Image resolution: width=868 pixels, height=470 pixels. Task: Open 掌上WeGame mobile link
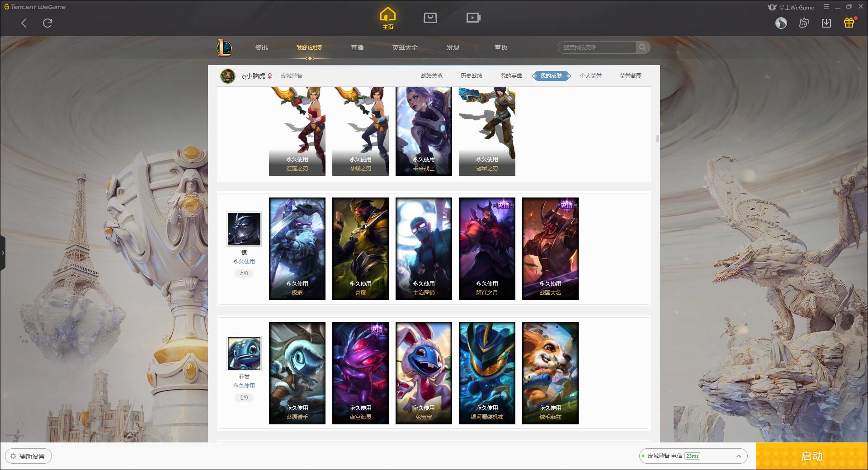(791, 7)
